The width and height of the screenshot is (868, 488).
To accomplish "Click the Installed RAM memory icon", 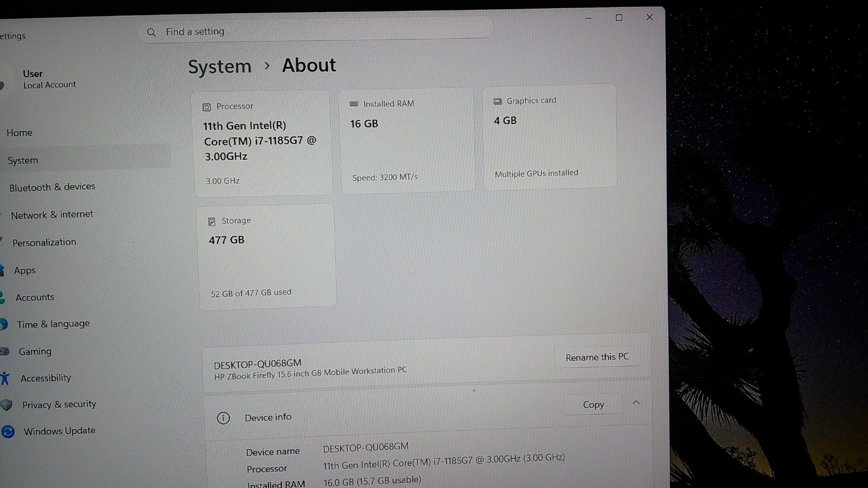I will click(x=354, y=104).
